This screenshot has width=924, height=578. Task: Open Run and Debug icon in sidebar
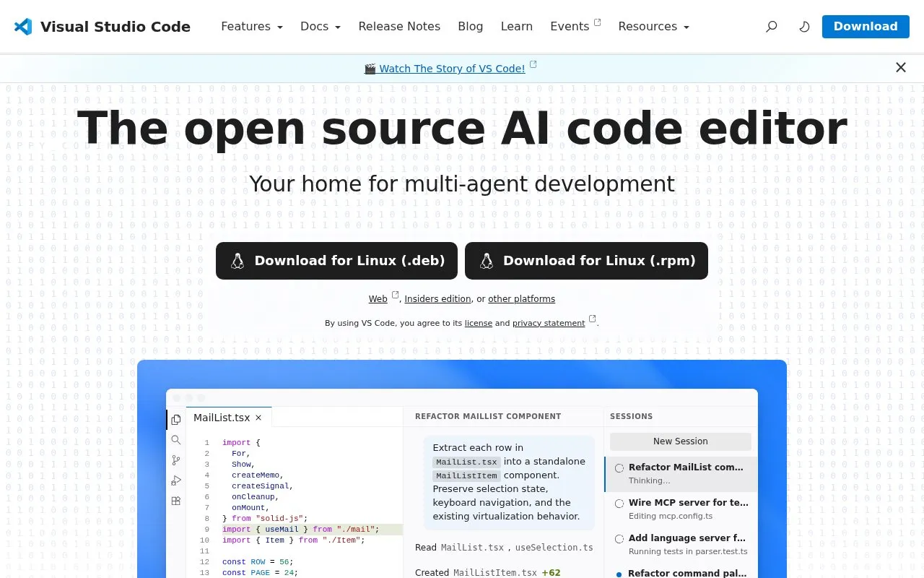click(x=176, y=480)
